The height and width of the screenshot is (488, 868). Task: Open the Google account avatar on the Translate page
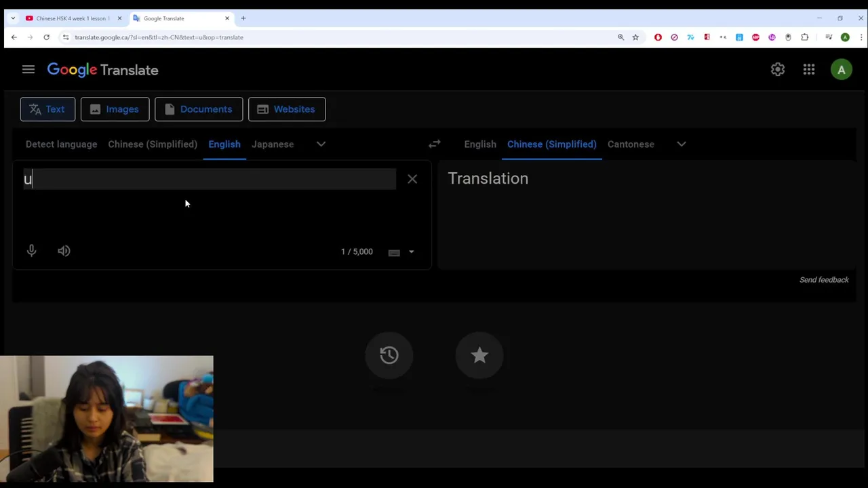point(842,69)
